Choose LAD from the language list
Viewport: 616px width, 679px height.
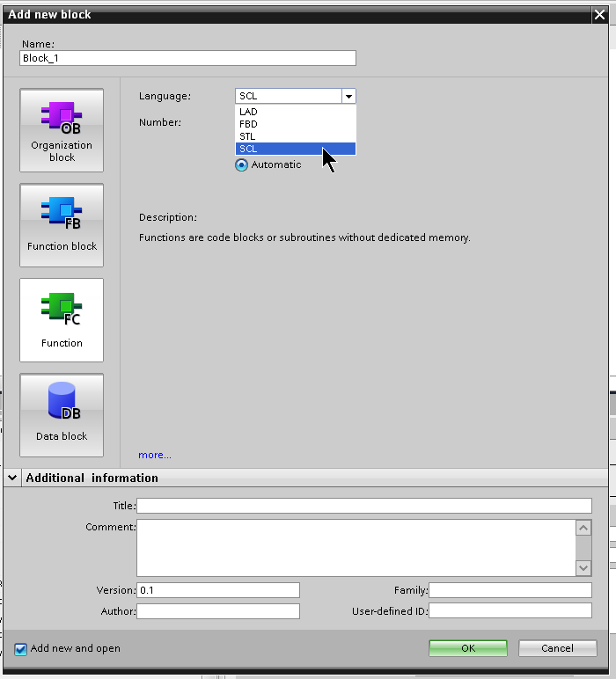296,112
